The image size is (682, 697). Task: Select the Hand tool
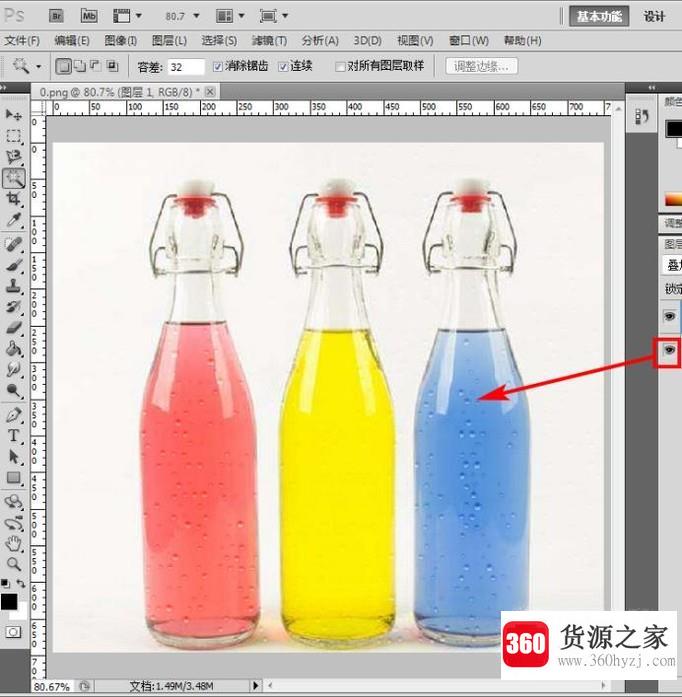(14, 543)
